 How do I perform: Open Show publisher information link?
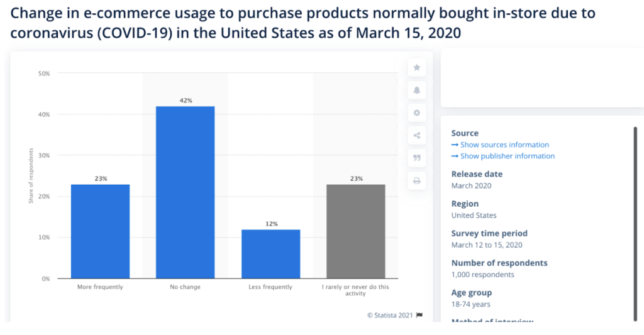(508, 156)
